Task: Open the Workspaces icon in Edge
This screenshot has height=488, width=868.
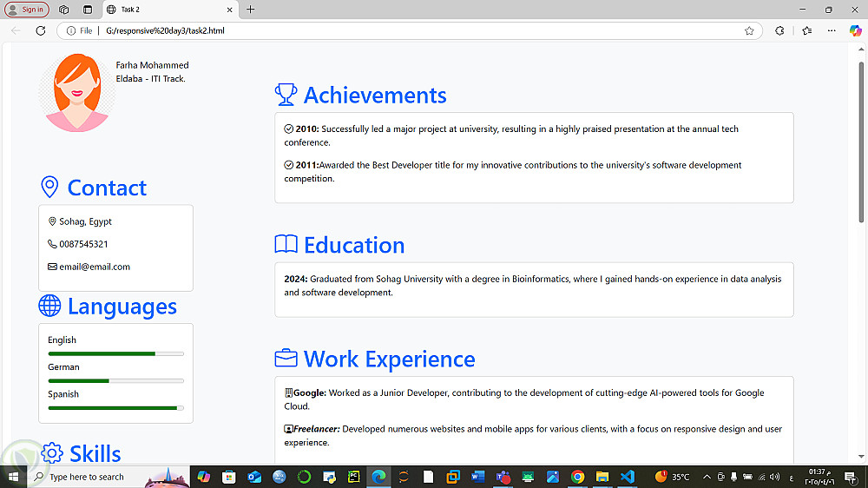Action: pos(64,10)
